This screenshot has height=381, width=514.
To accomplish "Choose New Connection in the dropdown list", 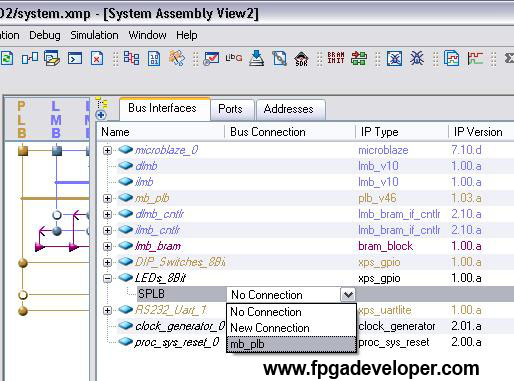I will tap(291, 328).
